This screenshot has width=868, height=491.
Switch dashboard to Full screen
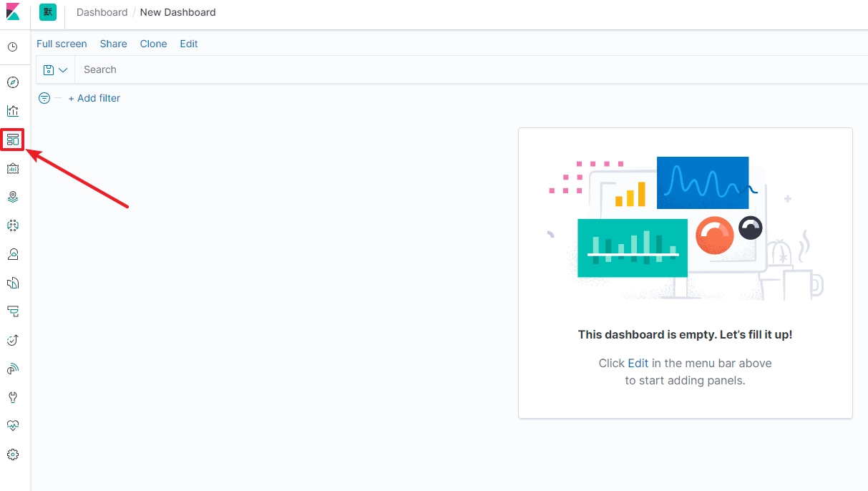pos(62,44)
